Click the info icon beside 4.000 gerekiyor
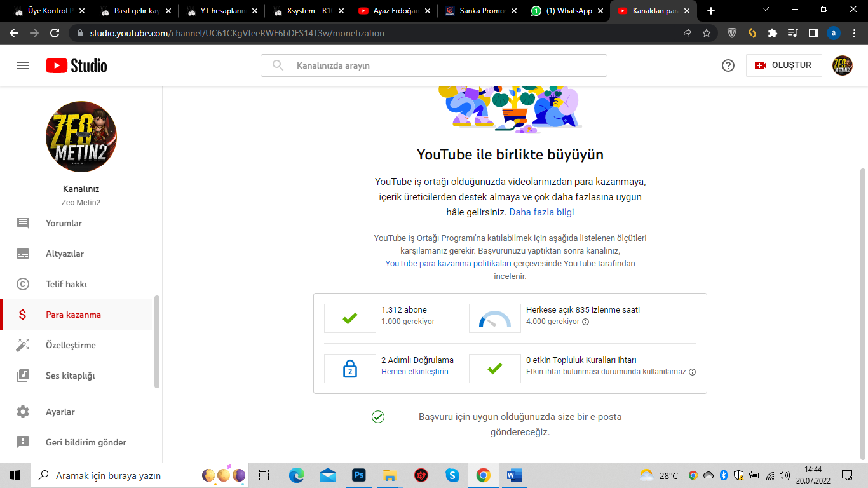The height and width of the screenshot is (488, 868). (x=586, y=322)
